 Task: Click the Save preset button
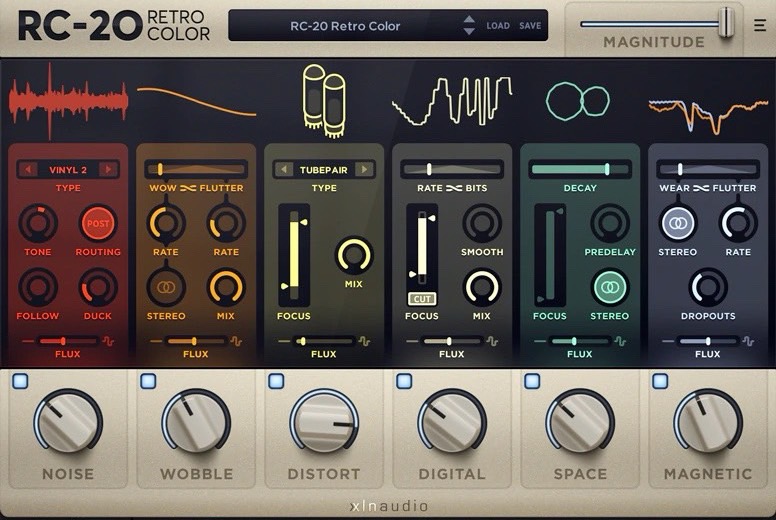[x=530, y=26]
